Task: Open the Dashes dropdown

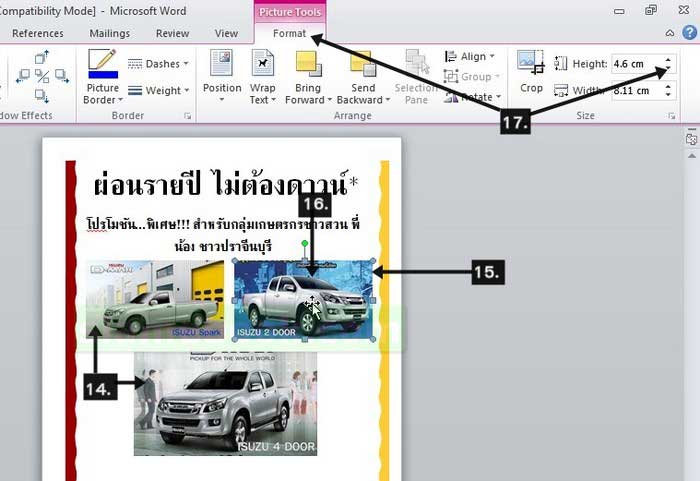Action: point(158,64)
